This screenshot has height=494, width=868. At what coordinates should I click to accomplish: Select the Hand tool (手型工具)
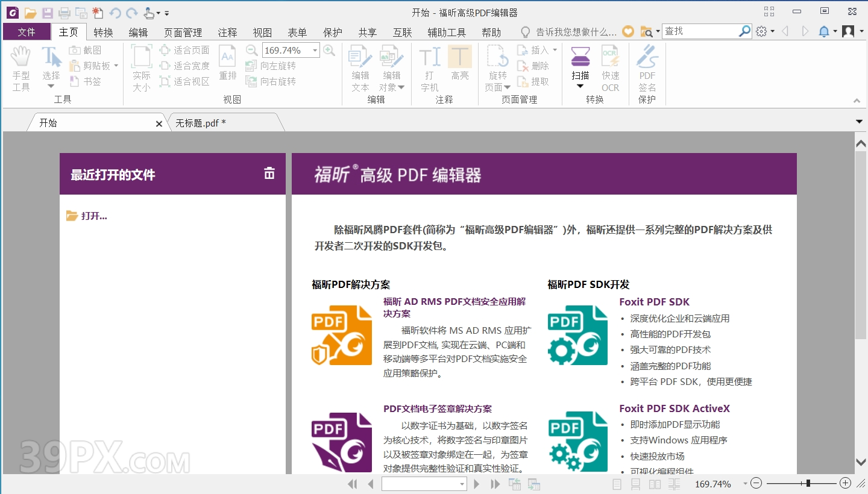click(21, 68)
